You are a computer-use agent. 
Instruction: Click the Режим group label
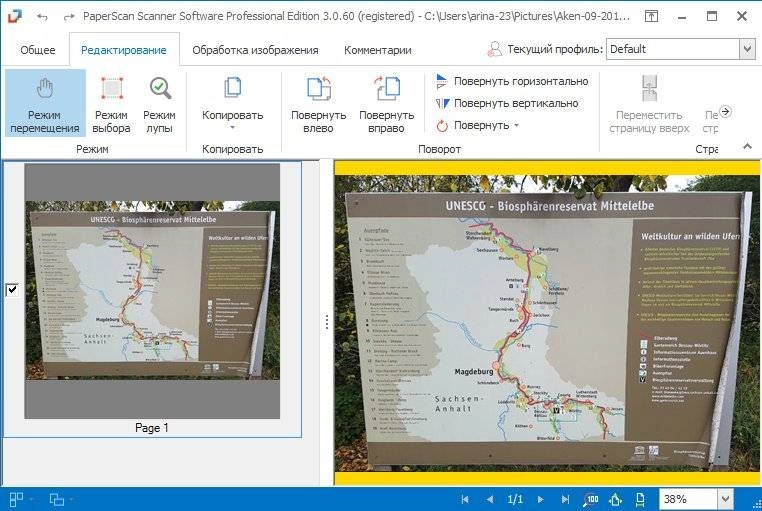coord(92,149)
